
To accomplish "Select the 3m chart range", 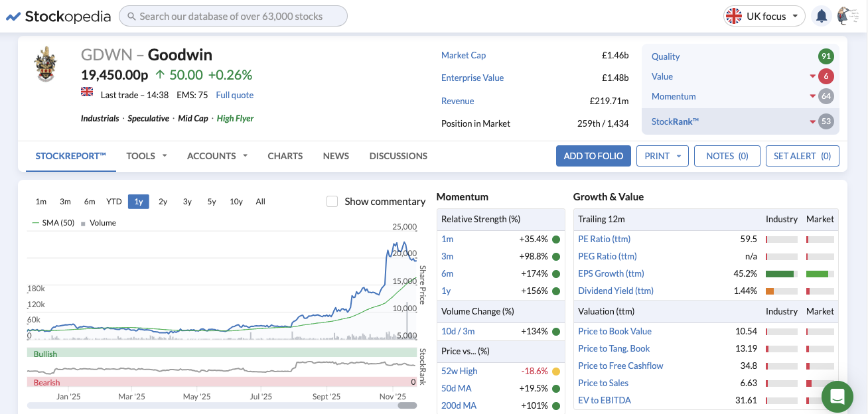I will 65,202.
